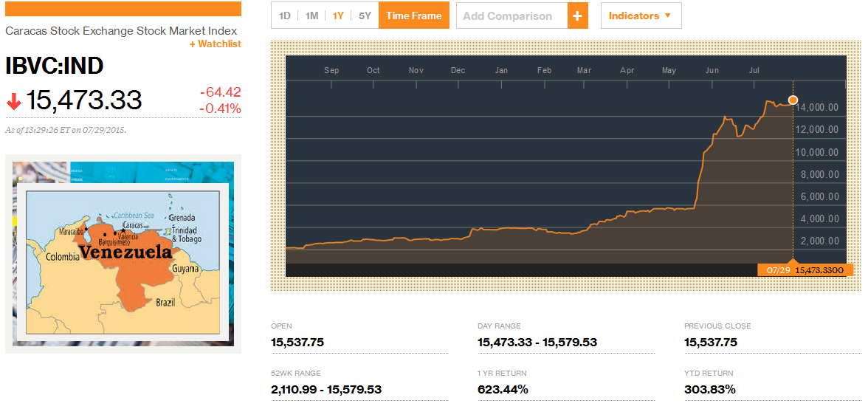Screen dimensions: 868x409
Task: Click the 14,000.00 y-axis label
Action: click(x=816, y=107)
